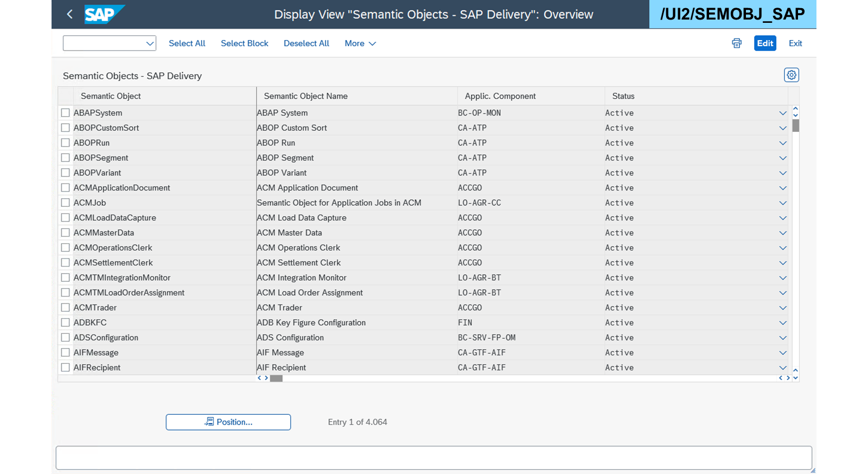Open Status dropdown for ACM Operations Clerk
The height and width of the screenshot is (474, 868).
click(782, 248)
